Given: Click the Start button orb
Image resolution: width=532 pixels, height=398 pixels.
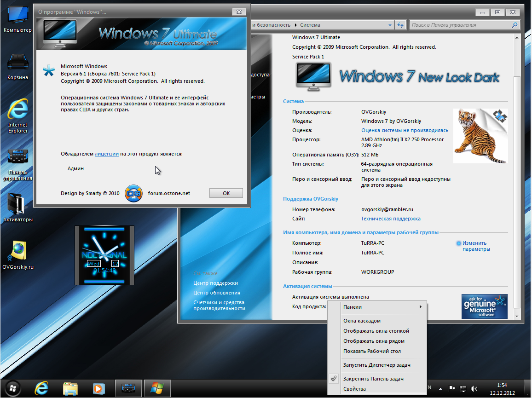Looking at the screenshot, I should pos(13,389).
